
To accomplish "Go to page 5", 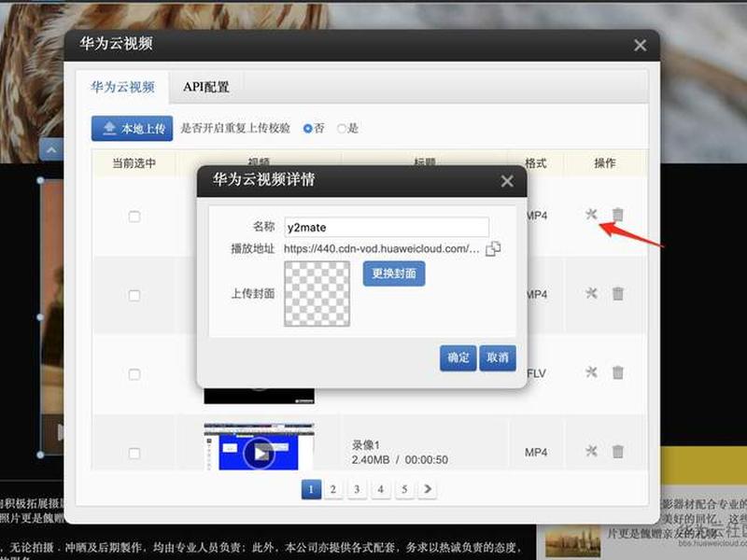I will (404, 489).
